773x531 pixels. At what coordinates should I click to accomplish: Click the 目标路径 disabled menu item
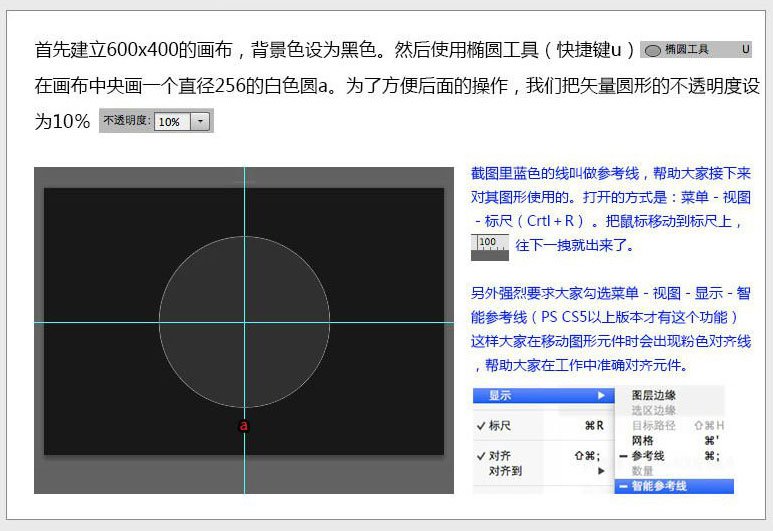(654, 425)
